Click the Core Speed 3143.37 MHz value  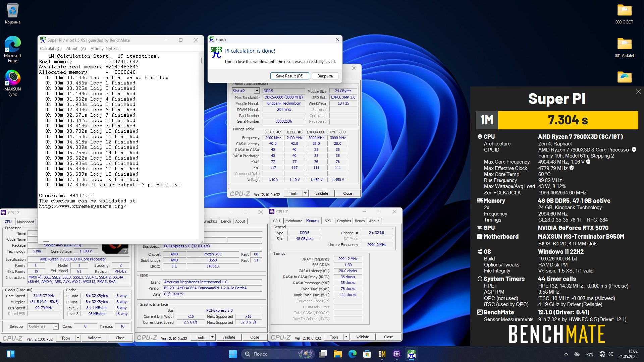[x=44, y=296]
